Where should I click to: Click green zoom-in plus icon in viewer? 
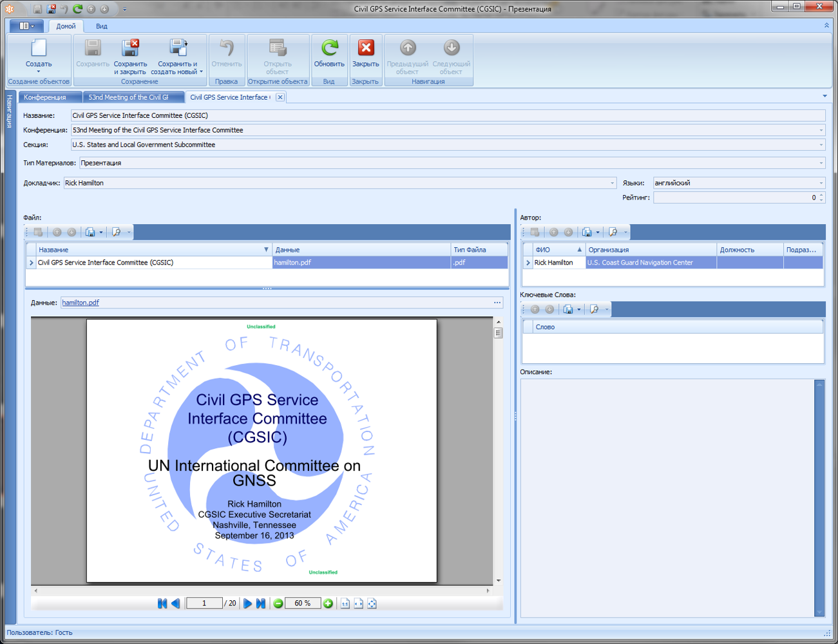tap(328, 603)
